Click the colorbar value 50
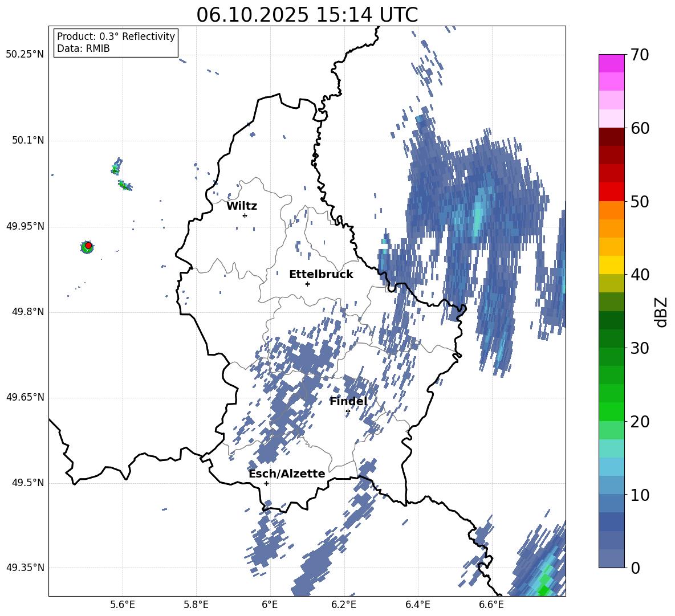This screenshot has height=616, width=675. [640, 201]
